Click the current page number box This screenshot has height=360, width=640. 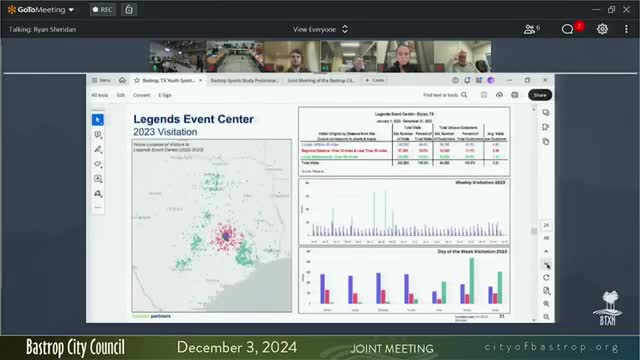(546, 225)
